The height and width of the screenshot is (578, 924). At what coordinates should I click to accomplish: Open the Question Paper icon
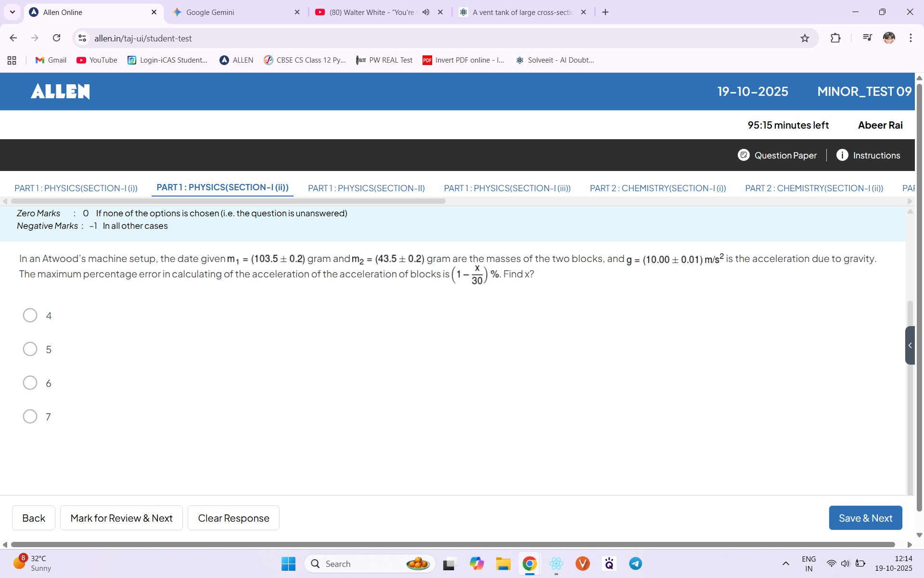pos(744,155)
